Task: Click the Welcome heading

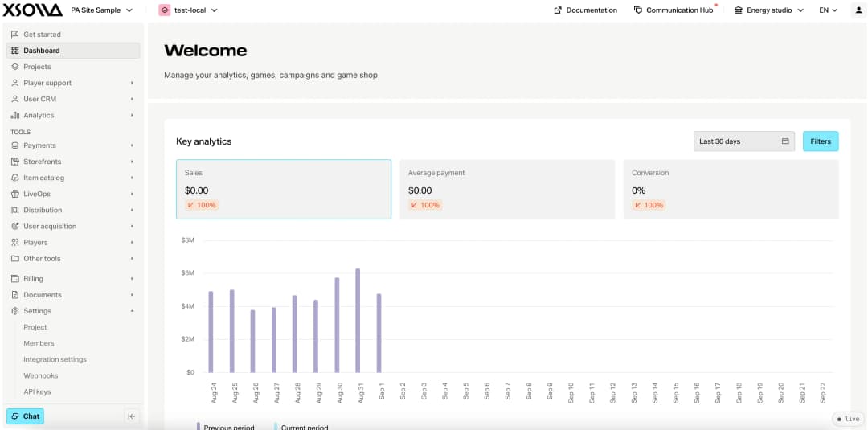Action: pyautogui.click(x=206, y=51)
